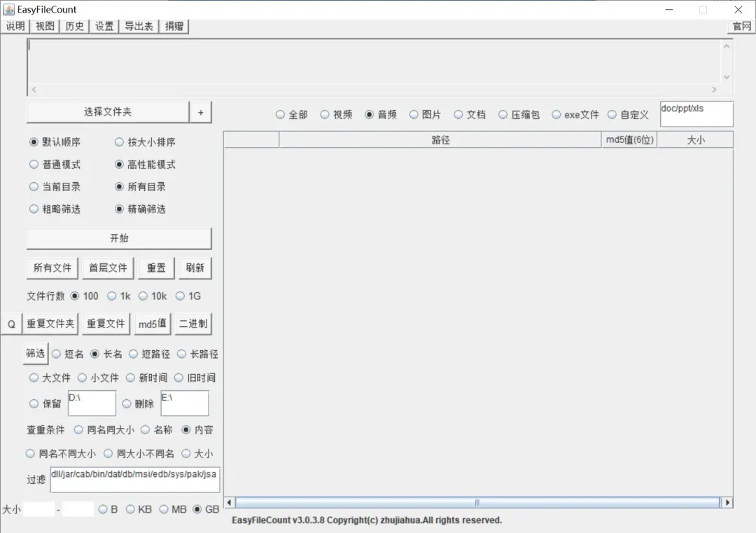Image resolution: width=756 pixels, height=533 pixels.
Task: Select the GB size unit
Action: pos(206,509)
